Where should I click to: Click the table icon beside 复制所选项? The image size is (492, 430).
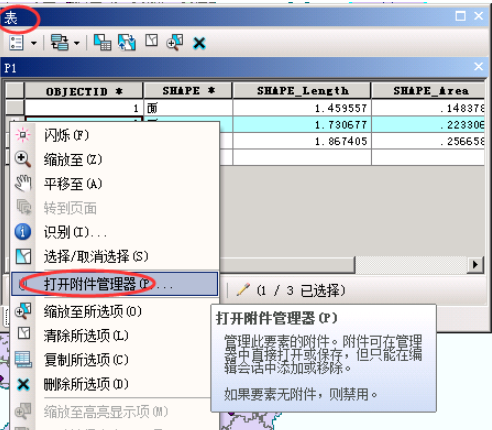23,359
